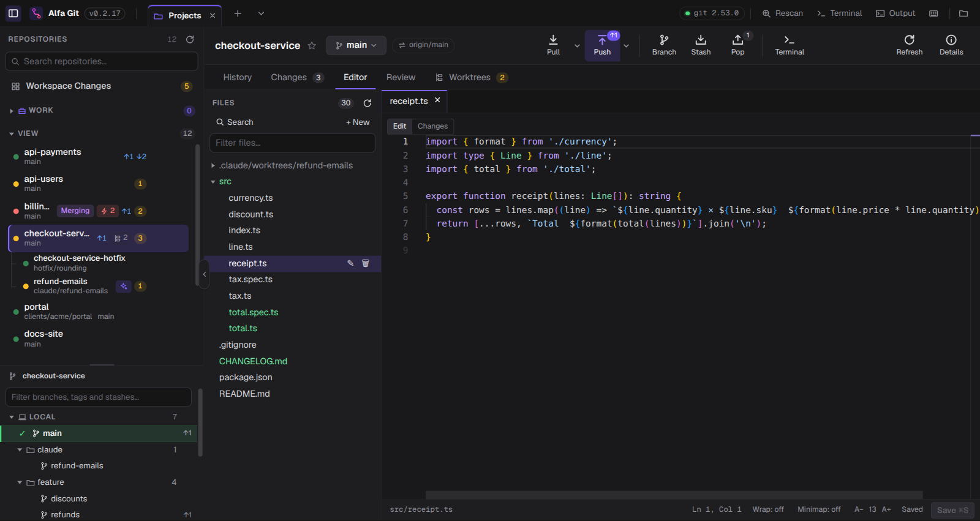Expand the WORK repository group
The height and width of the screenshot is (521, 980).
click(x=12, y=111)
